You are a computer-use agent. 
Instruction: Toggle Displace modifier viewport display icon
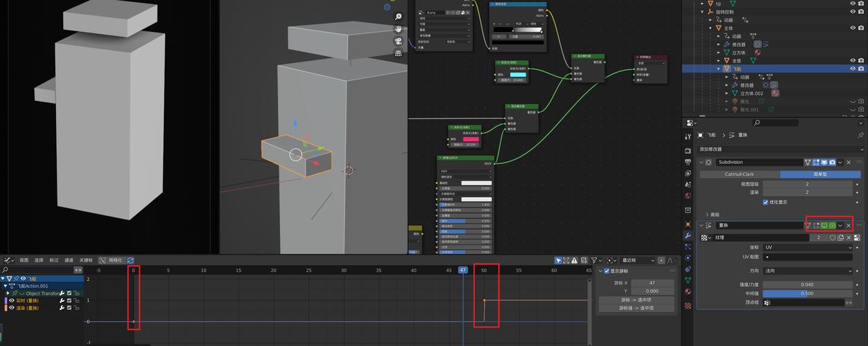[824, 226]
